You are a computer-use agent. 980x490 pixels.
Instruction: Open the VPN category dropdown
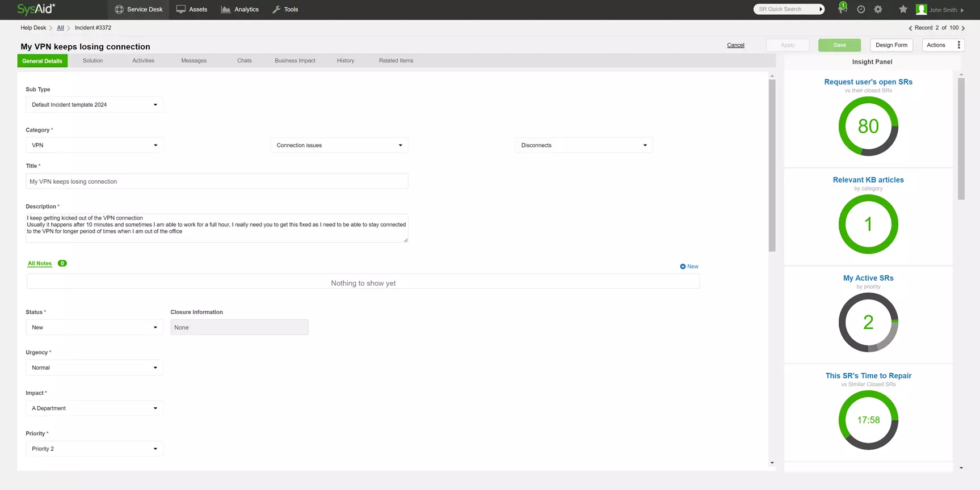pos(95,145)
